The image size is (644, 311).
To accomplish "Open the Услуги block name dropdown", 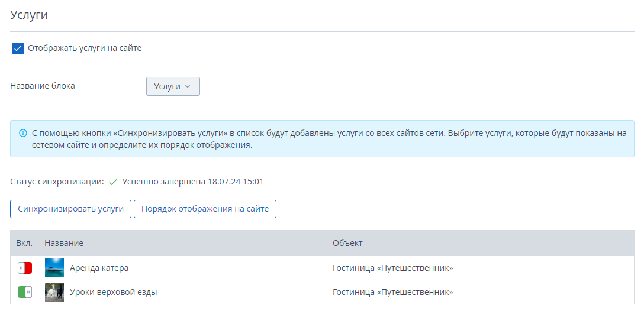I will 173,86.
